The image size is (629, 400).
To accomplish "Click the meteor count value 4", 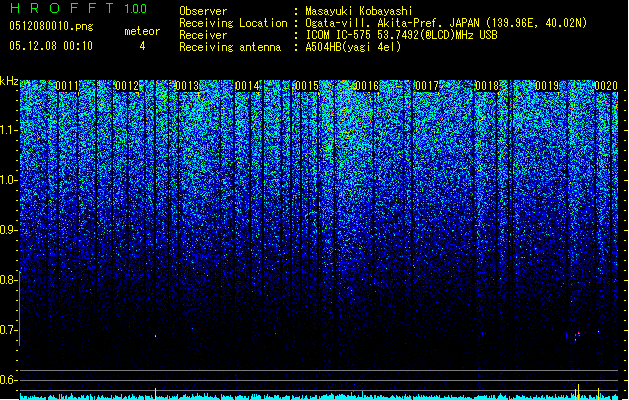I will pos(142,46).
